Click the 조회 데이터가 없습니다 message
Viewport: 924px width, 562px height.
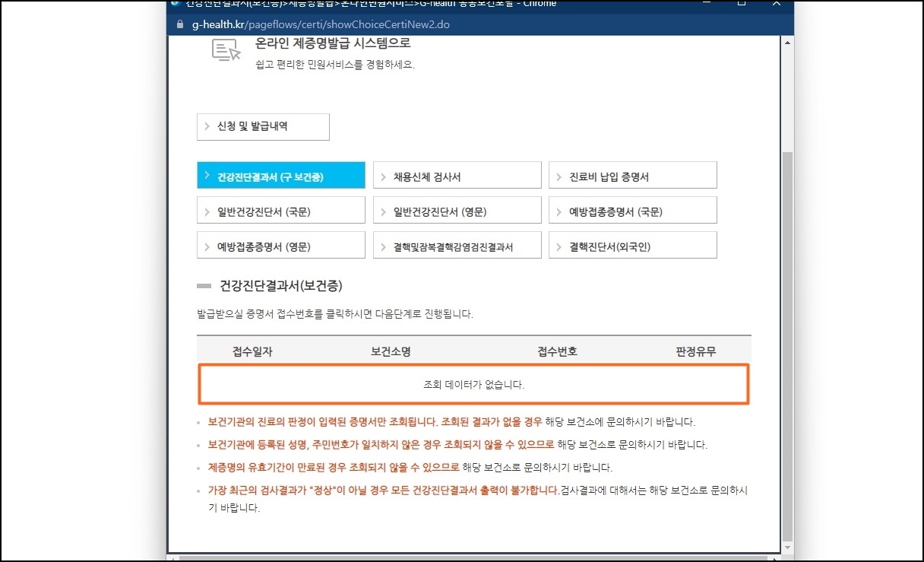tap(474, 385)
